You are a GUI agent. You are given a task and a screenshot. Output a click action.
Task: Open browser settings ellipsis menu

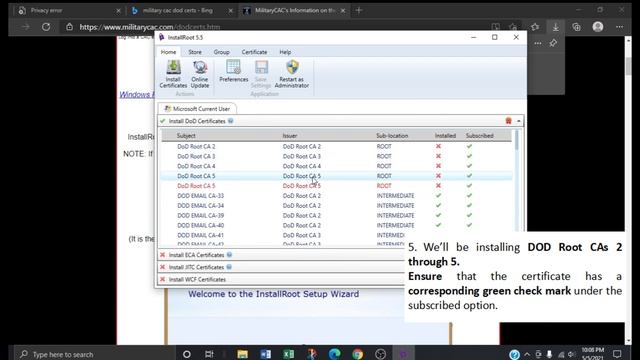point(620,27)
